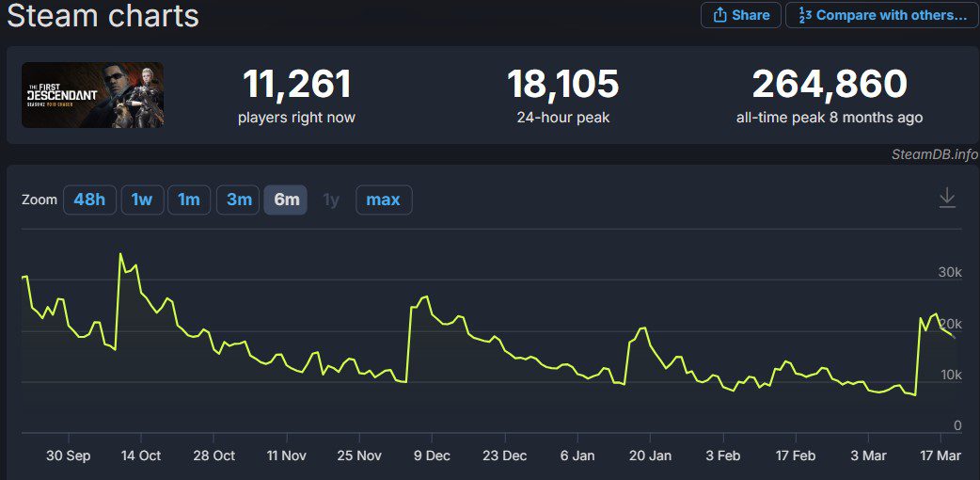
Task: Click the Steam charts heading
Action: tap(103, 16)
